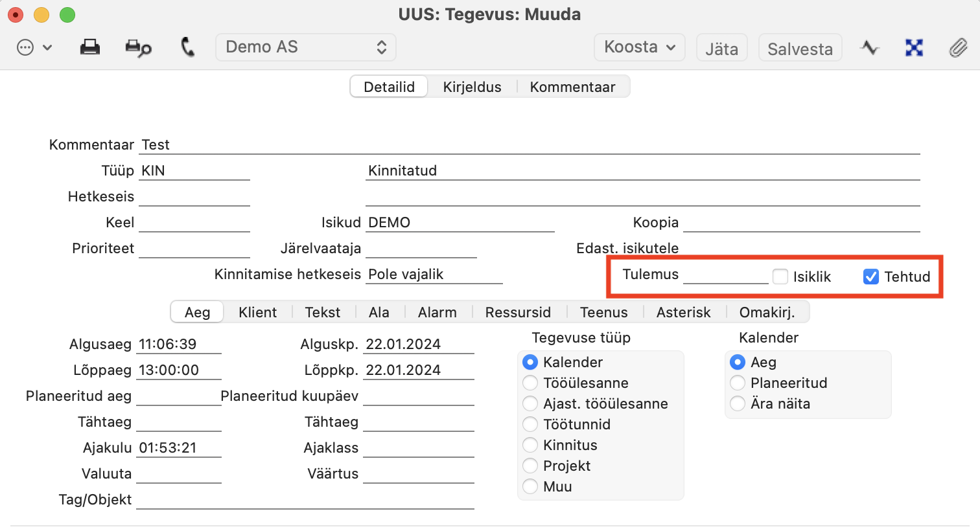Click the blue cross-arrows link icon
This screenshot has width=980, height=531.
(x=914, y=47)
